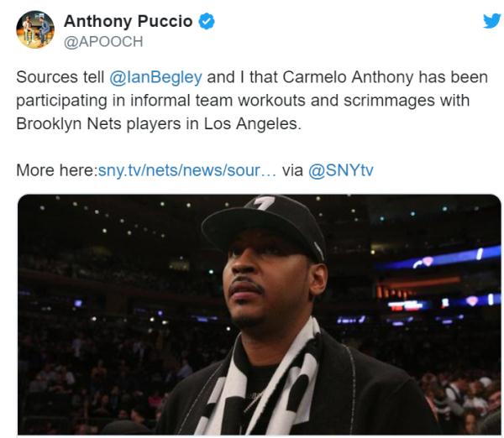This screenshot has width=504, height=438.
Task: Open the @IanBegley mention
Action: [x=155, y=77]
